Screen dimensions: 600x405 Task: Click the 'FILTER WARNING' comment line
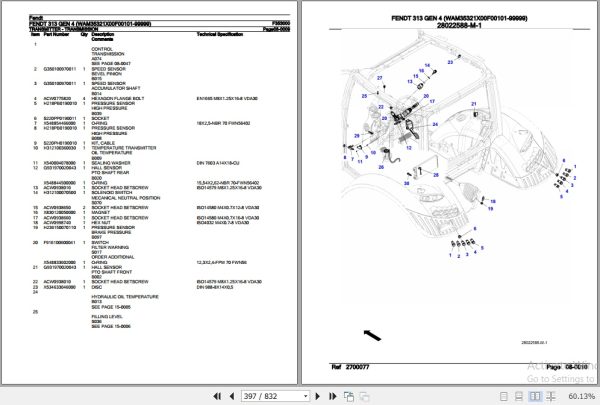[110, 247]
